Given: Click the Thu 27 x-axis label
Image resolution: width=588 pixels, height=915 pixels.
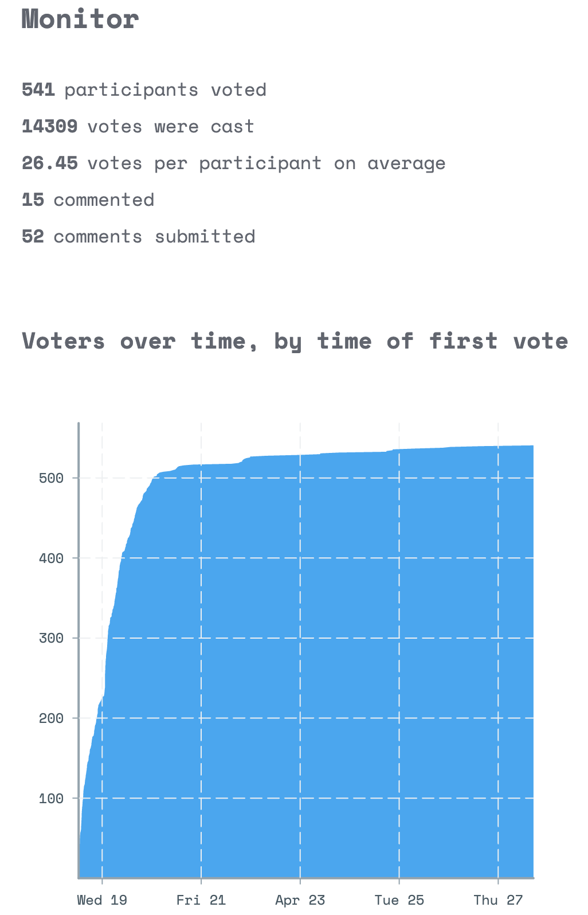Looking at the screenshot, I should coord(498,900).
